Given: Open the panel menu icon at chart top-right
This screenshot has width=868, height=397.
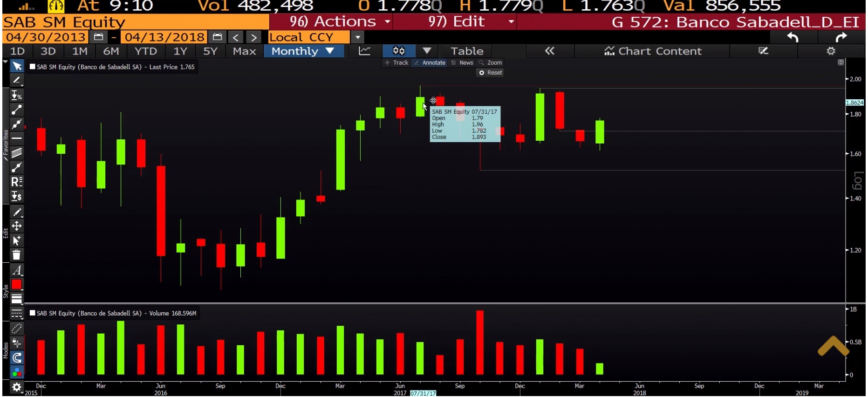Looking at the screenshot, I should [x=841, y=62].
